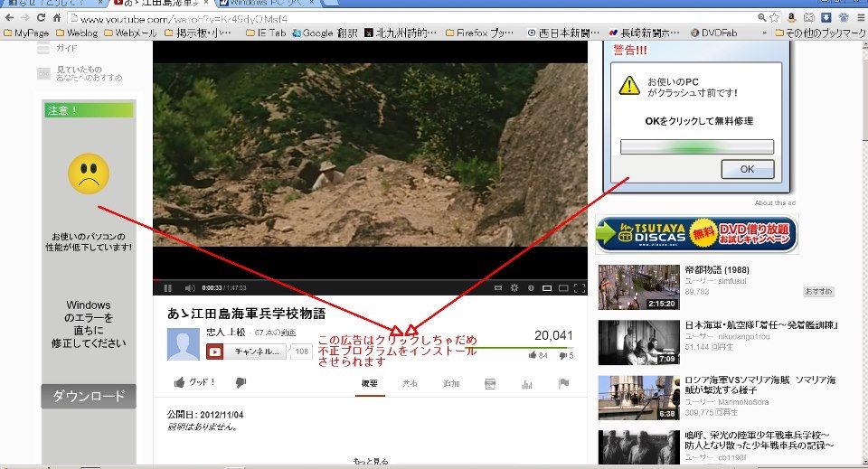This screenshot has height=469, width=868.
Task: Click ダウンロード button in left ad
Action: pos(89,396)
